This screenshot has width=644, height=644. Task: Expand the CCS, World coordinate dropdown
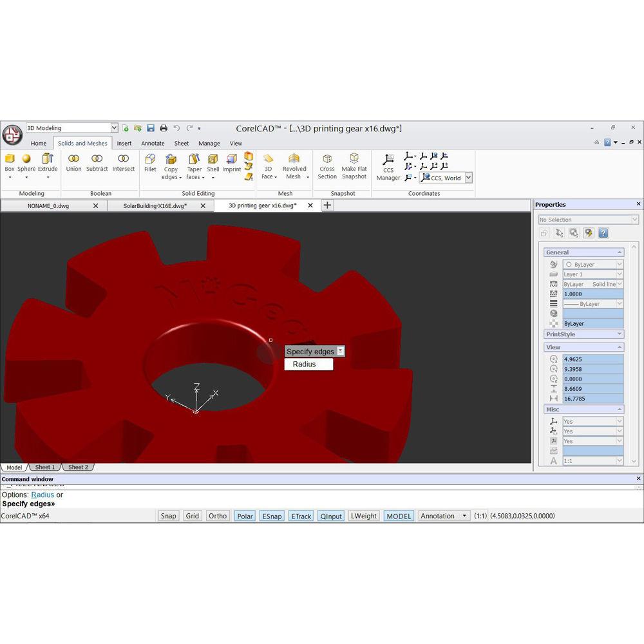point(468,178)
